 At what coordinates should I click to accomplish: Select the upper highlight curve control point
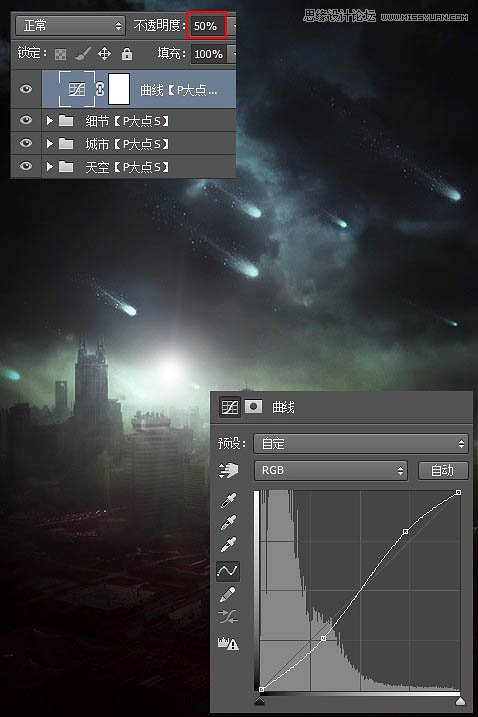(x=406, y=531)
